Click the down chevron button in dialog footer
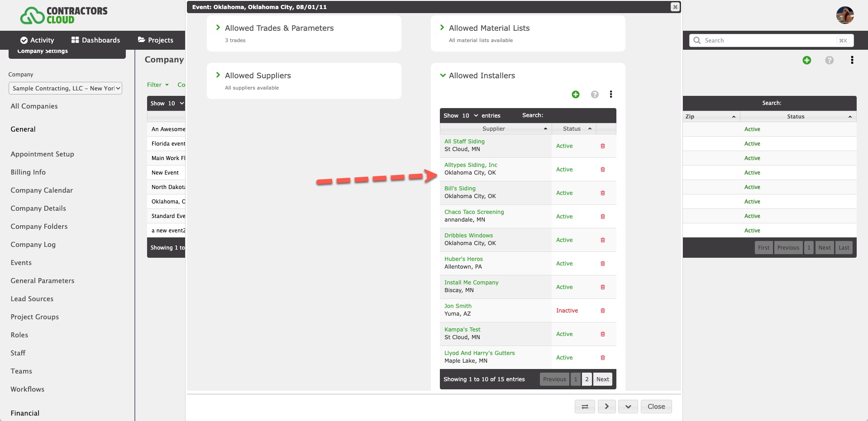Image resolution: width=868 pixels, height=421 pixels. [628, 407]
